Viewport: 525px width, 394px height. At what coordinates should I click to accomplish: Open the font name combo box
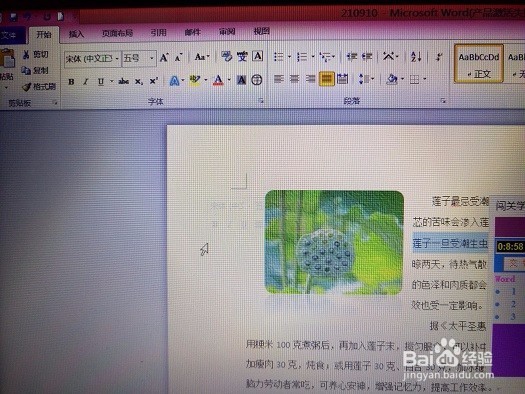pos(92,59)
